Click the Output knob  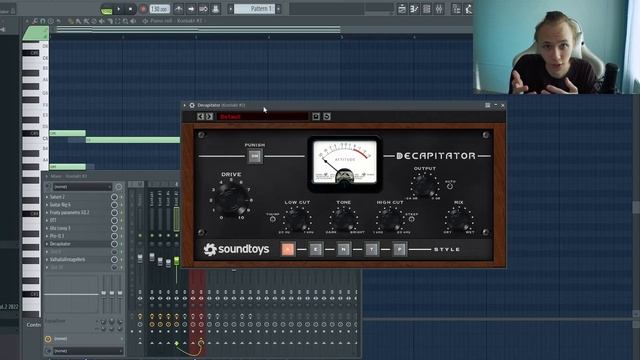coord(424,186)
